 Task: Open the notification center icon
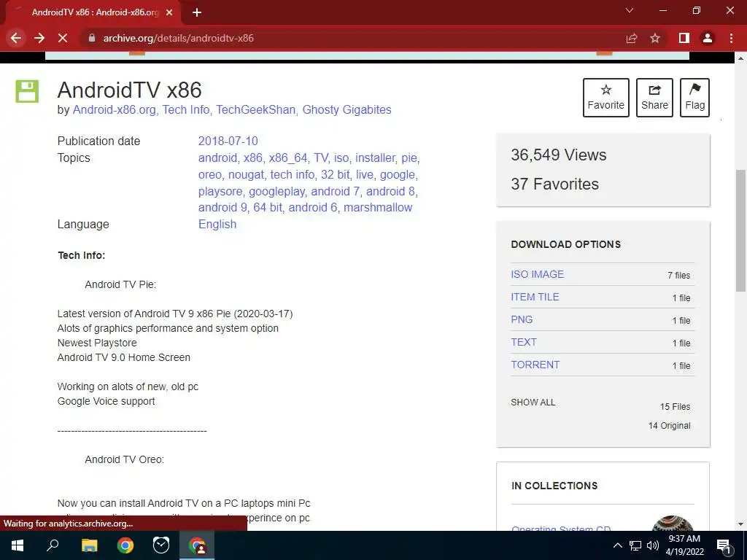(x=724, y=546)
